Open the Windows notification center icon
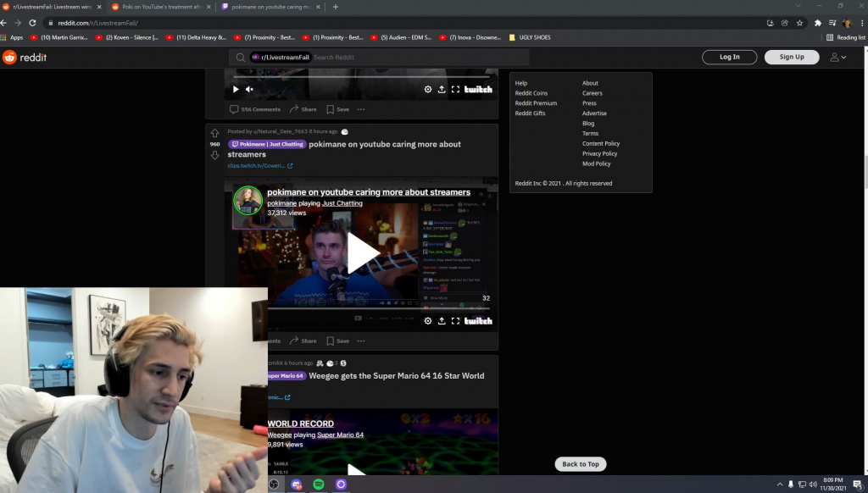The image size is (868, 493). pyautogui.click(x=858, y=485)
